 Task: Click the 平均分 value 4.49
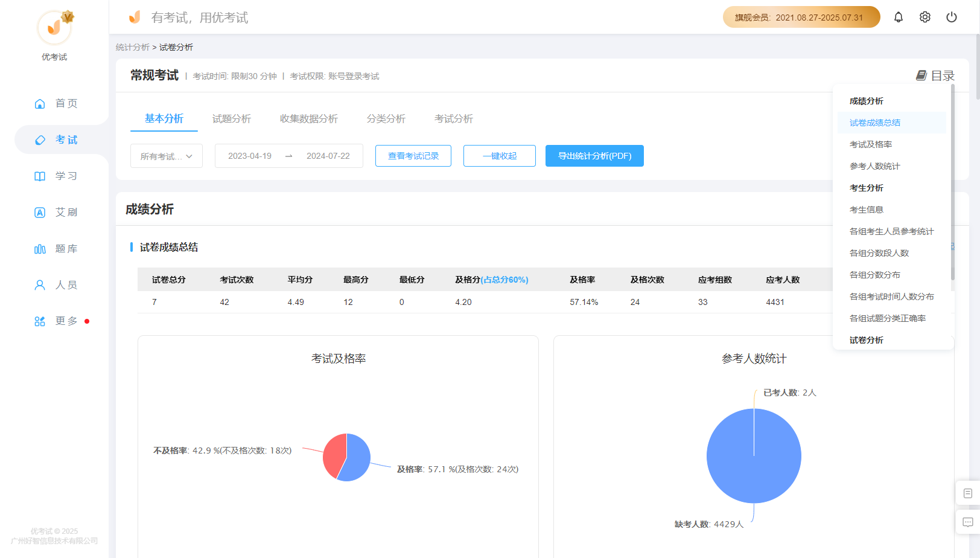pos(296,302)
